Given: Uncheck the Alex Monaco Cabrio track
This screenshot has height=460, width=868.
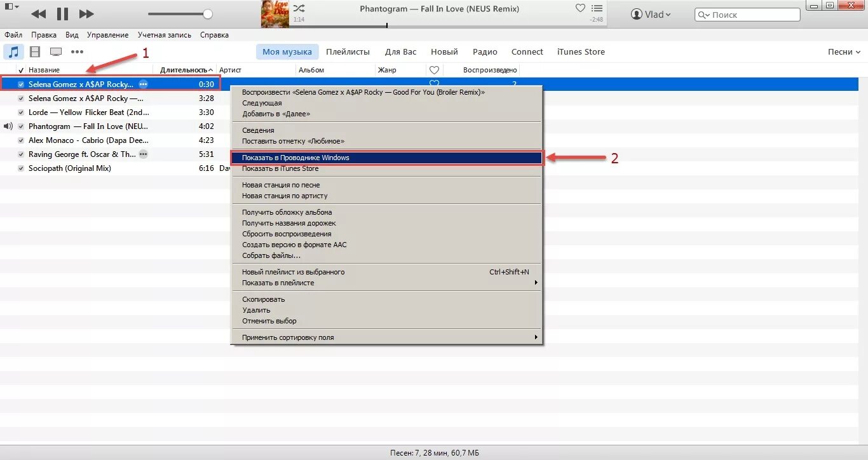Looking at the screenshot, I should click(x=21, y=140).
